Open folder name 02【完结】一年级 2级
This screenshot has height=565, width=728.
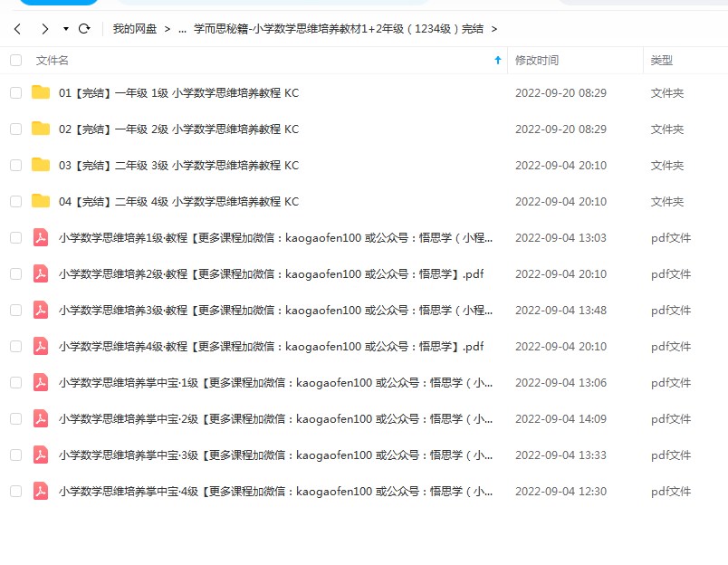(x=178, y=129)
